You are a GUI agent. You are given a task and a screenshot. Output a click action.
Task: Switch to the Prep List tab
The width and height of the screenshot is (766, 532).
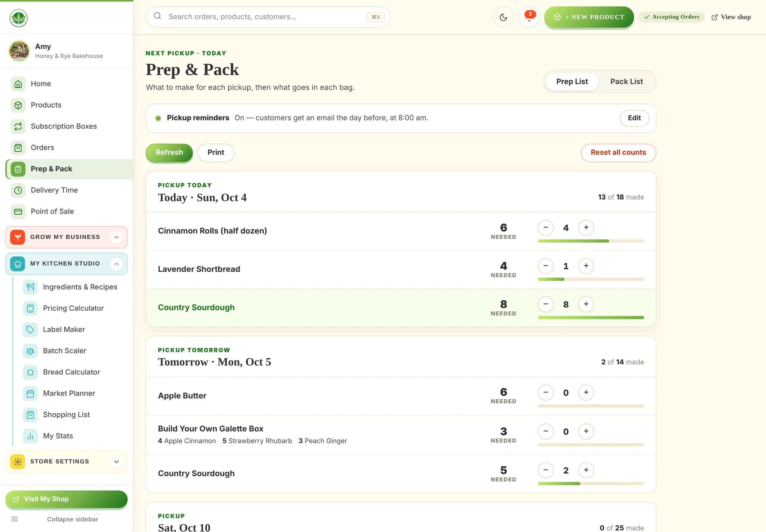572,82
